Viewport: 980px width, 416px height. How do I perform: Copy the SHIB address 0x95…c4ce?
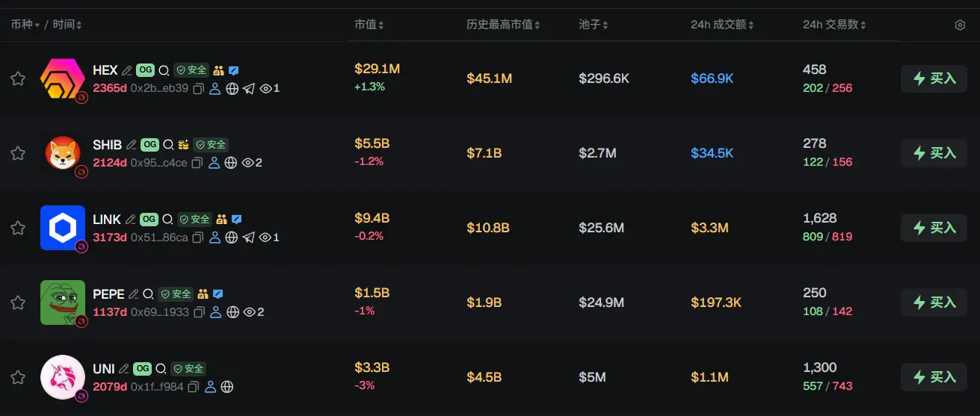click(197, 163)
